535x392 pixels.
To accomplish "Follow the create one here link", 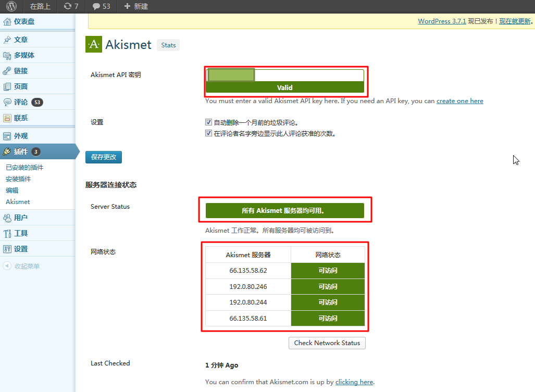I will click(459, 101).
